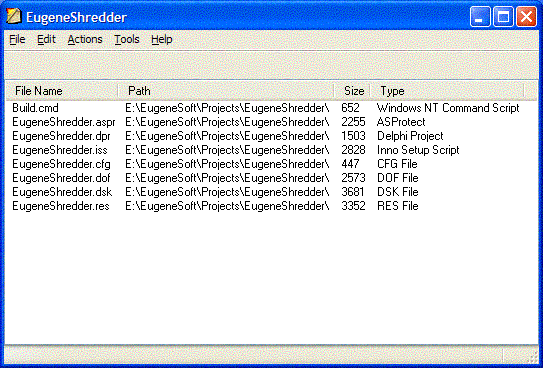Click size value 1503
543x384 pixels.
coord(353,136)
